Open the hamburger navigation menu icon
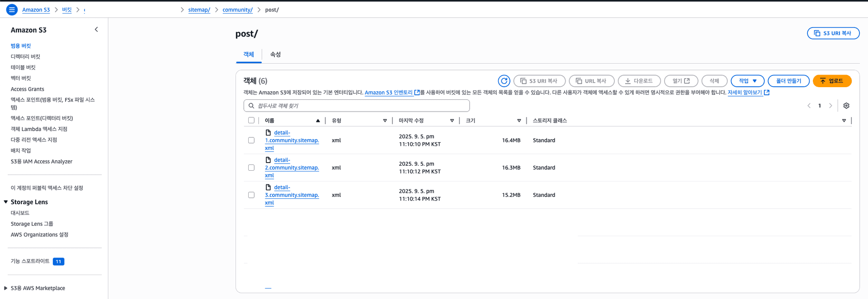This screenshot has height=299, width=868. (x=12, y=9)
